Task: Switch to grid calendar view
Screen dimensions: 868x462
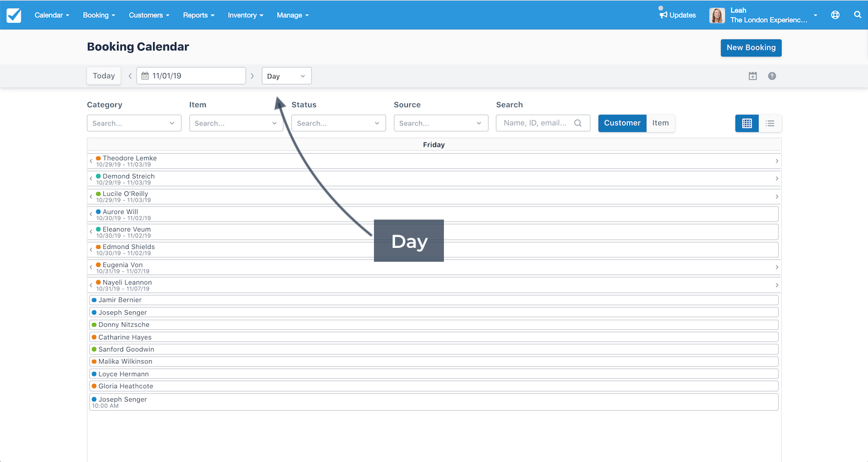Action: point(747,123)
